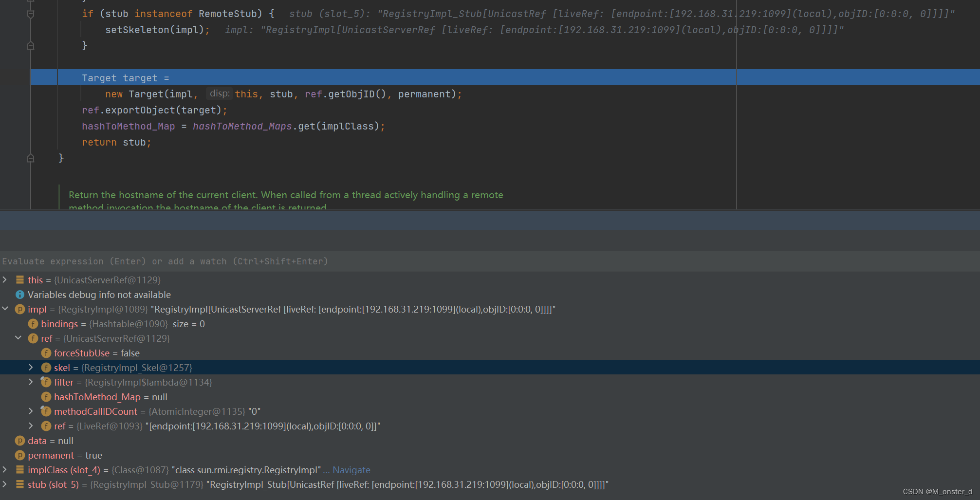Click the parameter icon beside 'impl'
This screenshot has height=500, width=980.
click(x=20, y=309)
